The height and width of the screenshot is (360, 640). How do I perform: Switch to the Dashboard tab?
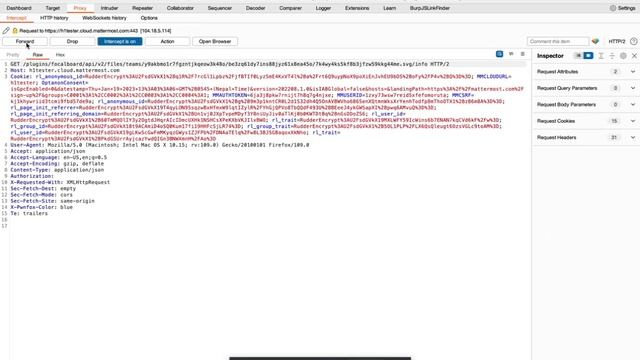coord(19,8)
